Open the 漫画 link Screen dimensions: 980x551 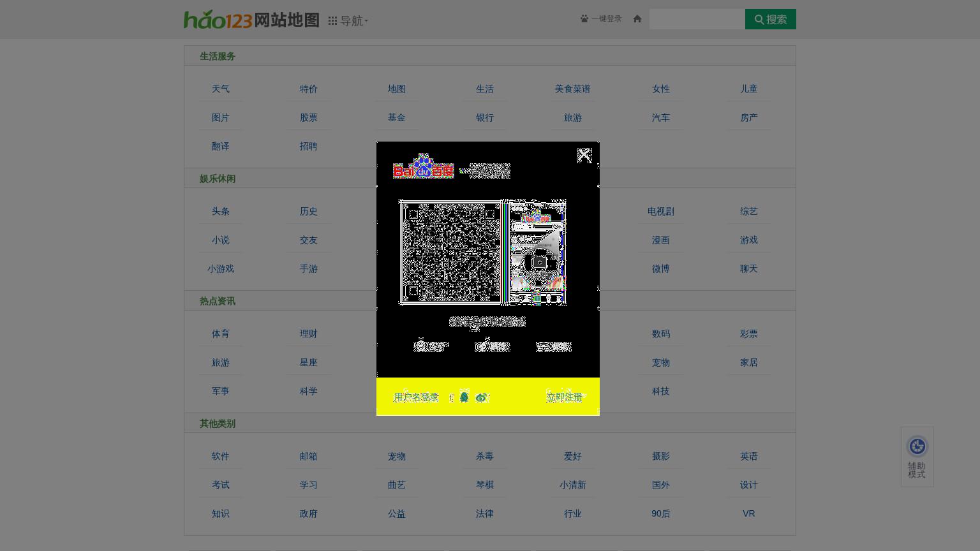point(661,240)
